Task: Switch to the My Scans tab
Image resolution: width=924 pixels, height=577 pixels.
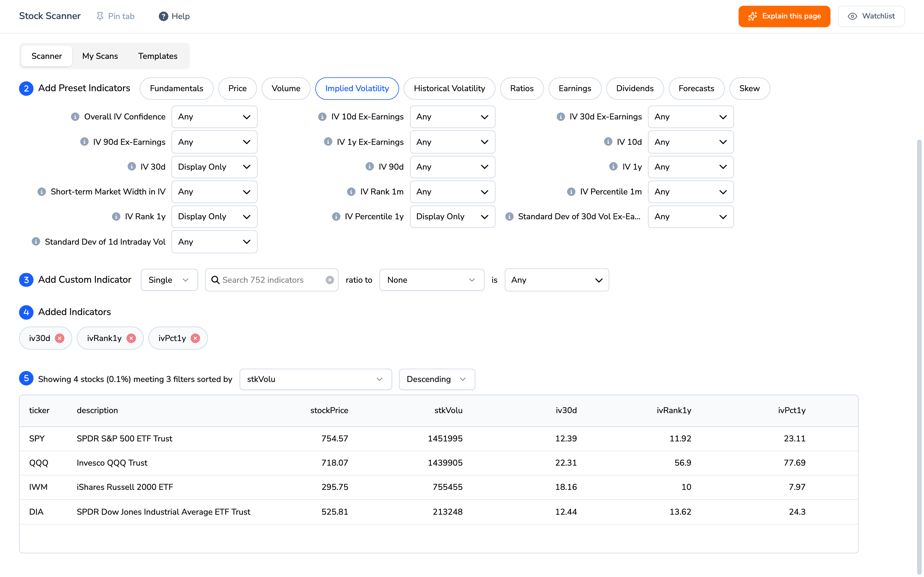Action: pyautogui.click(x=100, y=56)
